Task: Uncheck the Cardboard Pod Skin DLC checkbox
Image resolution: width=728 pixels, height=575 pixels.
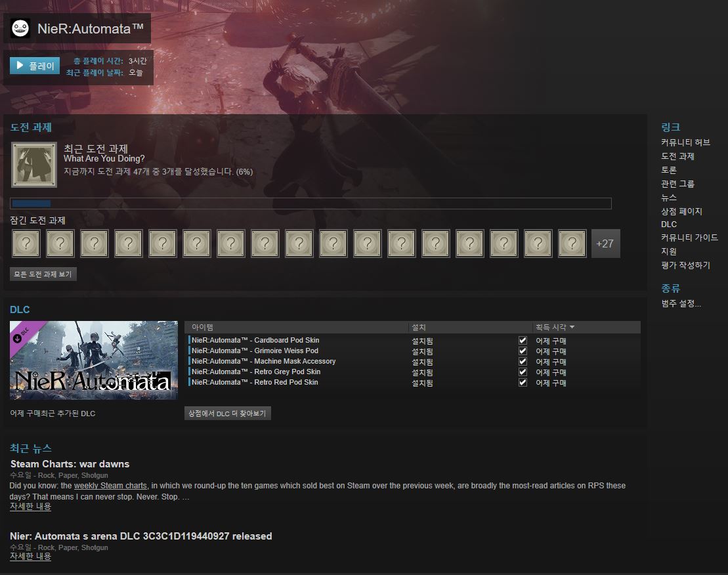Action: tap(523, 341)
